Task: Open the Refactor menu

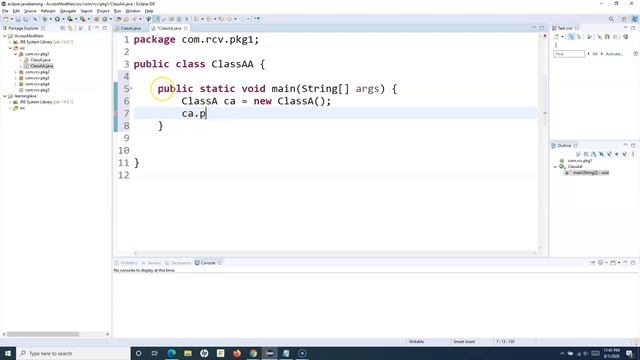Action: 48,11
